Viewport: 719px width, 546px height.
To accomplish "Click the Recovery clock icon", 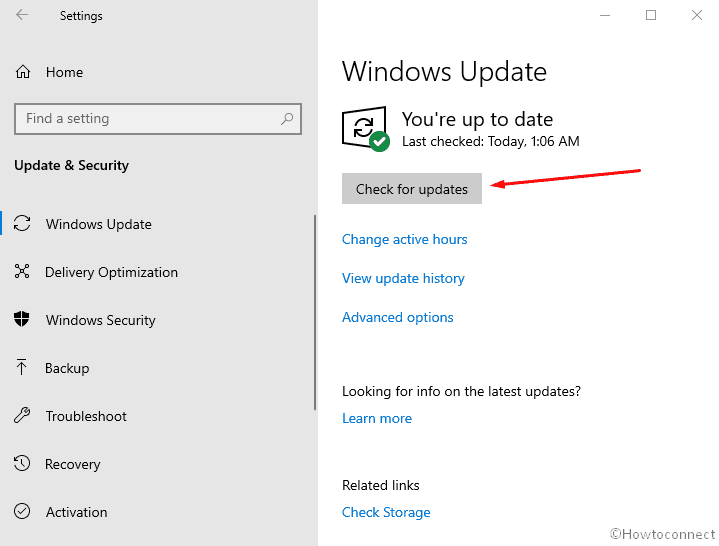I will [22, 463].
